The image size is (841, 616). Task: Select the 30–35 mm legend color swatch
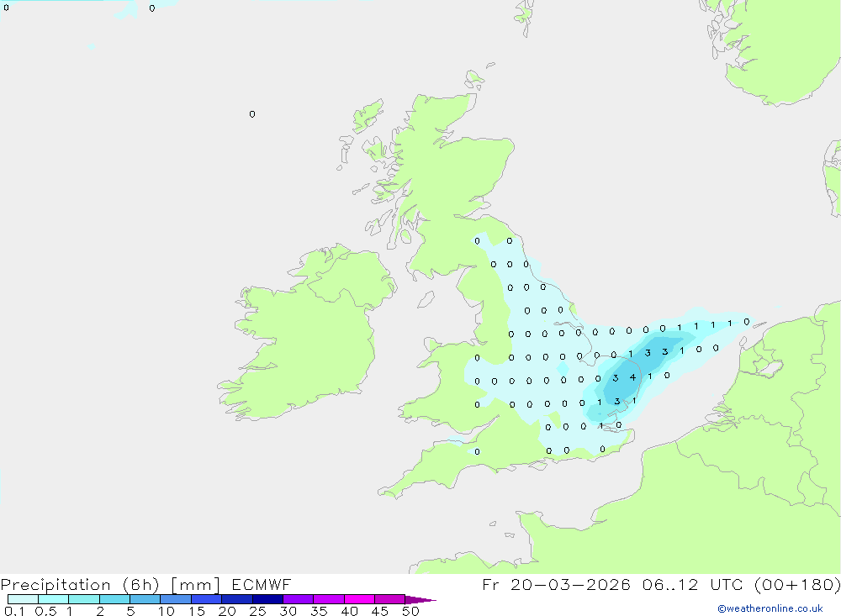[299, 599]
